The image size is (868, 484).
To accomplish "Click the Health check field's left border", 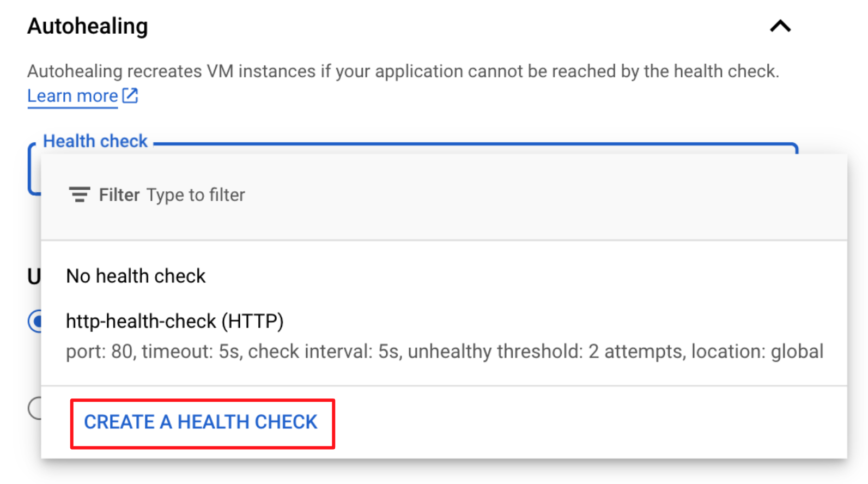I will (x=32, y=169).
